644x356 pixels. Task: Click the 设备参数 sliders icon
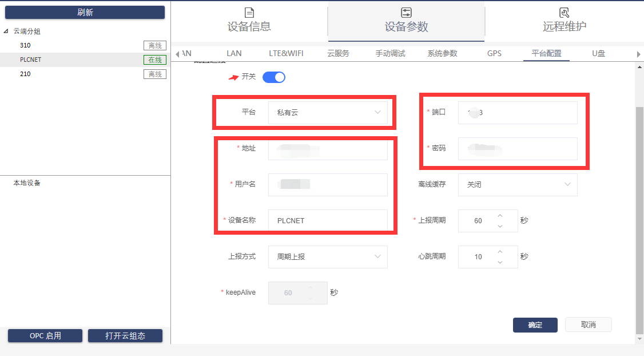click(x=406, y=13)
